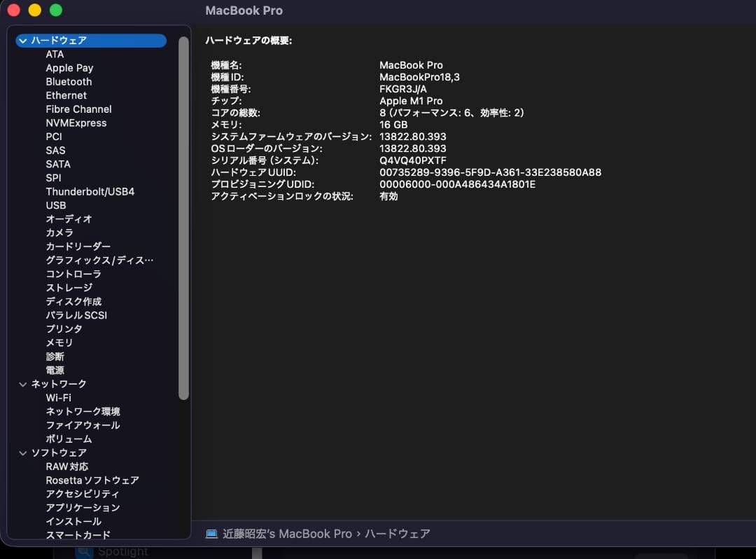756x559 pixels.
Task: Collapse the ネットワーク disclosure triangle
Action: (23, 383)
